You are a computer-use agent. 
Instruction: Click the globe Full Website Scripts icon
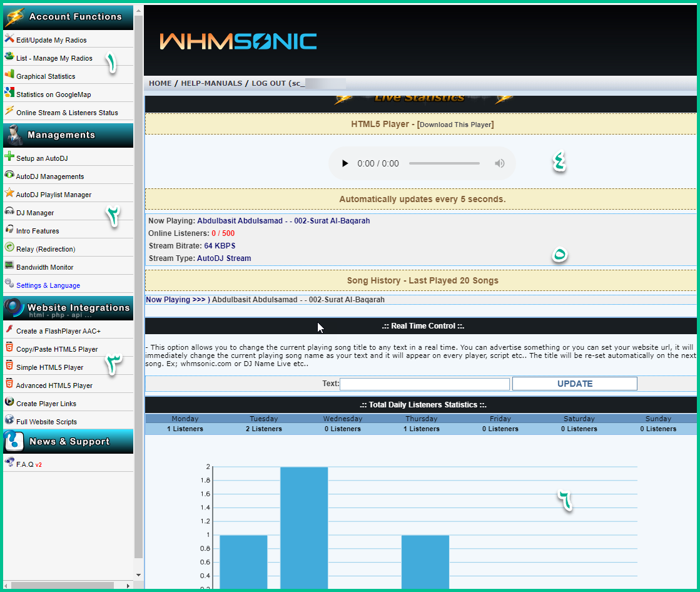tap(9, 421)
